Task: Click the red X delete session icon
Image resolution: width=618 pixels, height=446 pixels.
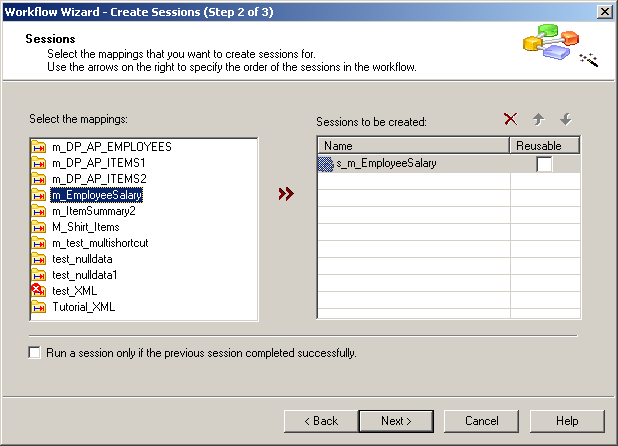Action: click(x=511, y=119)
